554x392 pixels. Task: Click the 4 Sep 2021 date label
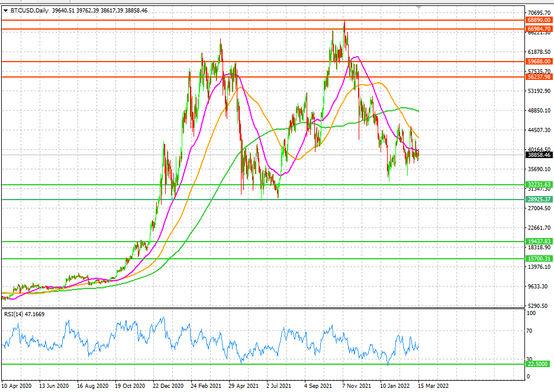(318, 386)
